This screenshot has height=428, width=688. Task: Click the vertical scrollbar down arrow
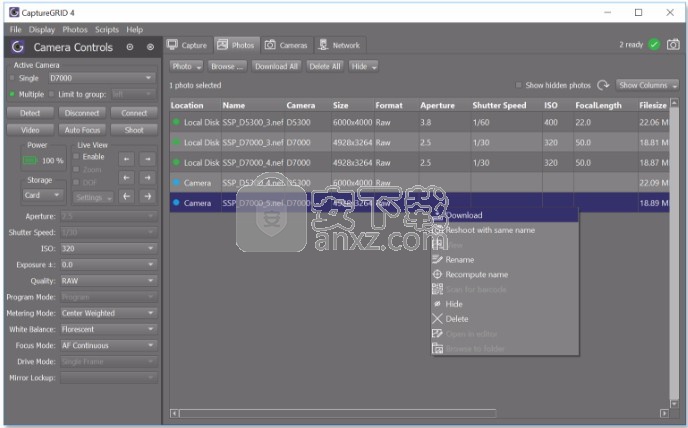click(x=674, y=403)
